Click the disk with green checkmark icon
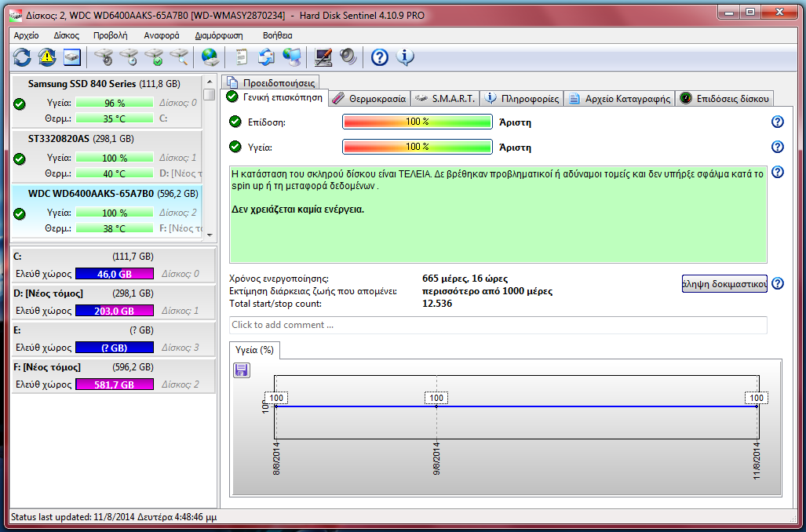 [154, 57]
